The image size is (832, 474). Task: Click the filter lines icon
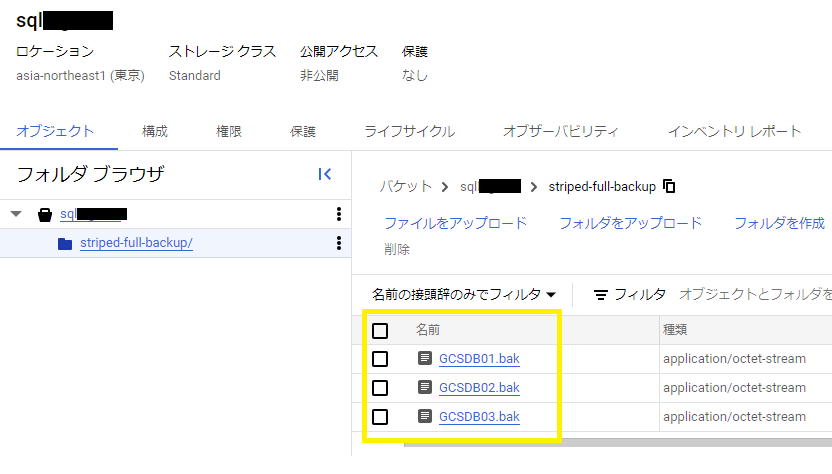point(601,295)
